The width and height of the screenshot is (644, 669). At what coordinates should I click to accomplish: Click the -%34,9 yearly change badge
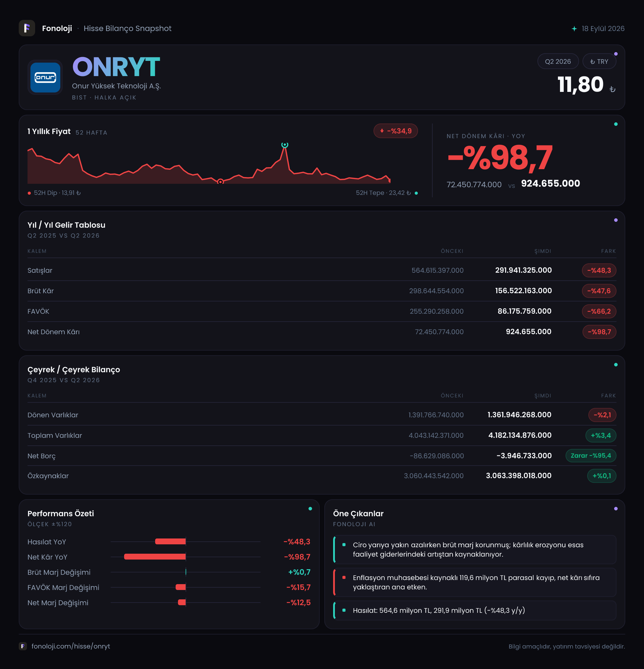pos(395,131)
